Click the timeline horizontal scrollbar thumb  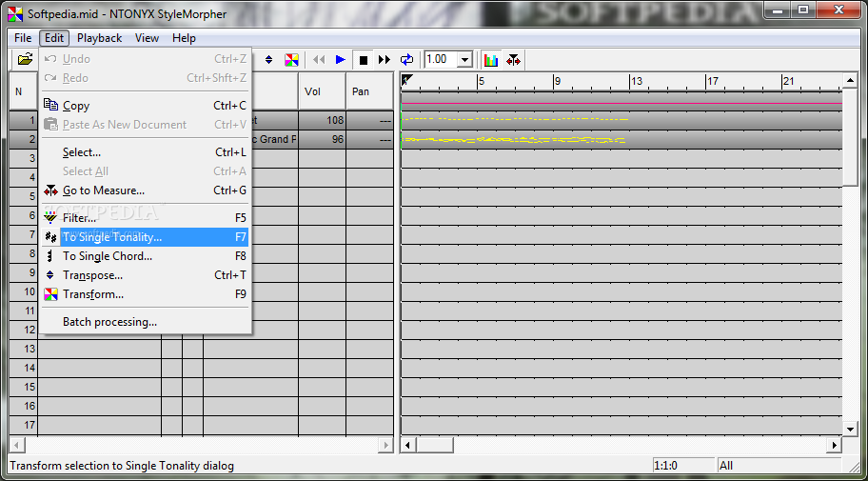[x=435, y=445]
